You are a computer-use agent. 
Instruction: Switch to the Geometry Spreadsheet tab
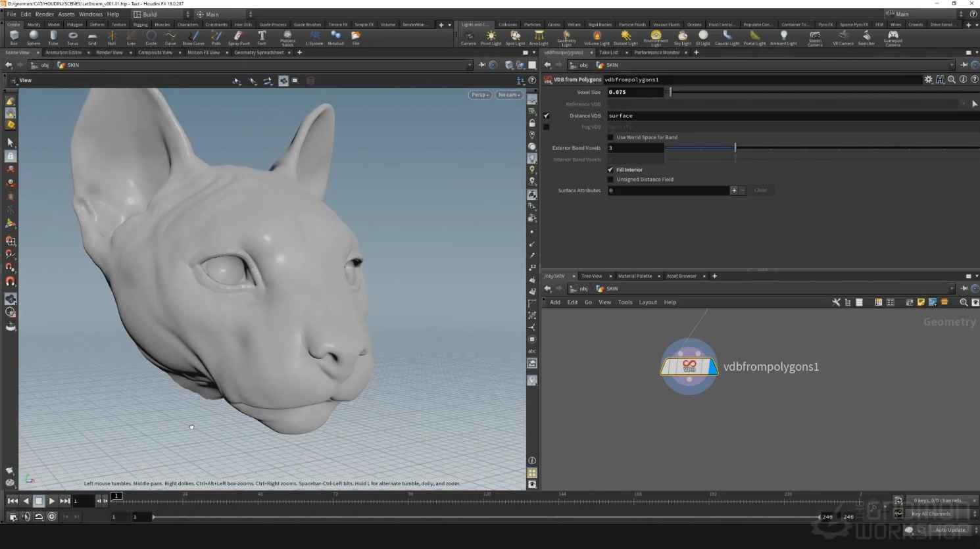coord(258,53)
